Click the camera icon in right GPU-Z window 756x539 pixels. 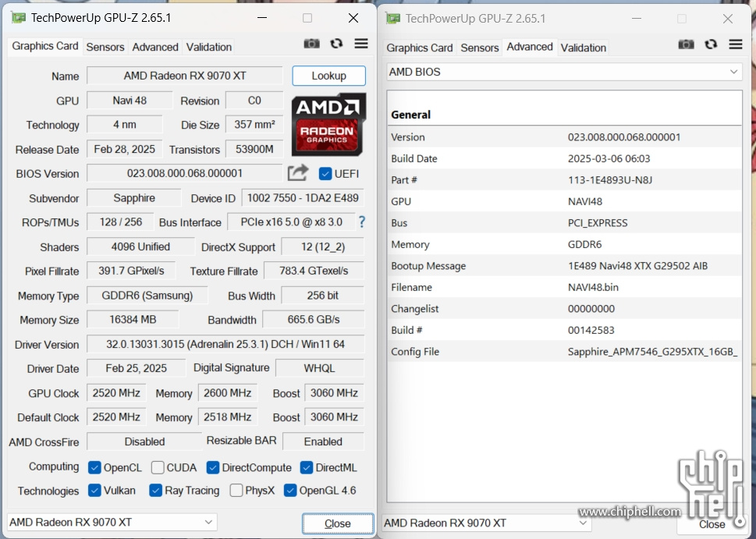(x=686, y=44)
